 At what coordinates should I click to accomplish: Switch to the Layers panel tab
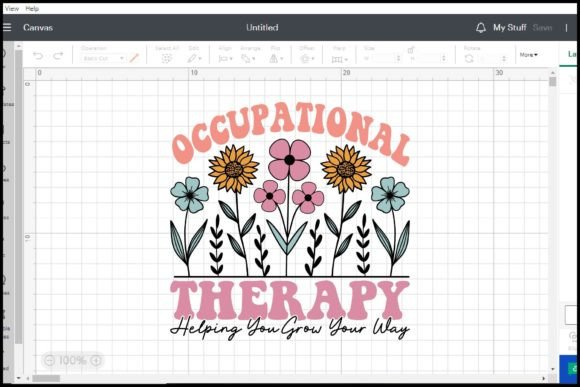click(x=571, y=54)
